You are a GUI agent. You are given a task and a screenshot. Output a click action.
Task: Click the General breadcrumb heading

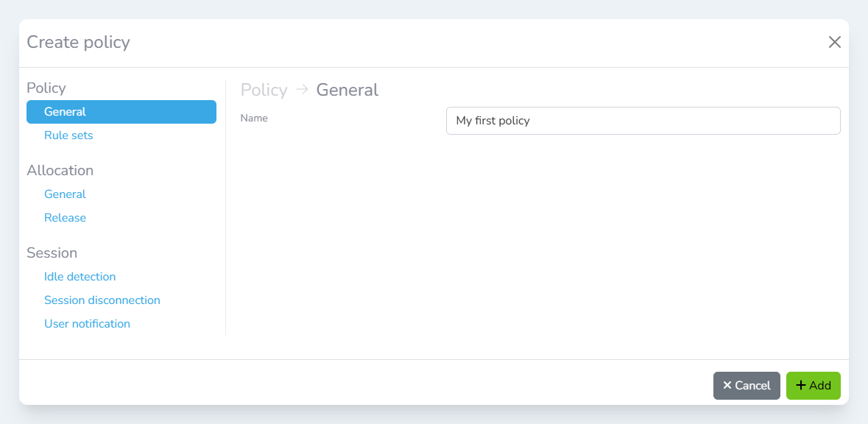347,90
